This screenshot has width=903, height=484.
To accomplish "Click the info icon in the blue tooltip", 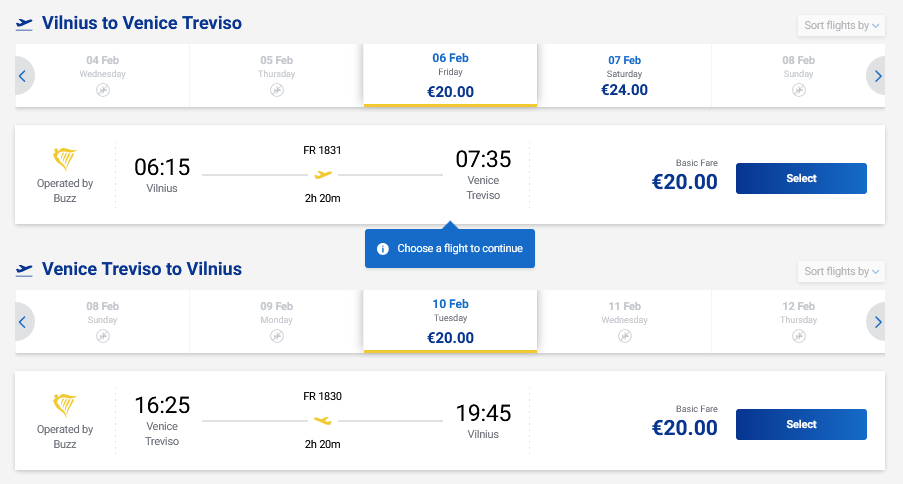I will coord(382,248).
